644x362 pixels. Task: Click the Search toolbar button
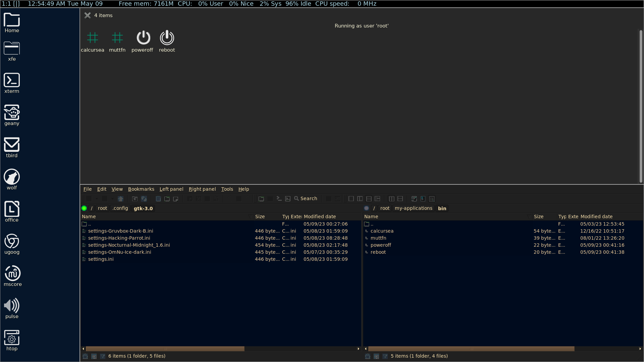(x=306, y=198)
